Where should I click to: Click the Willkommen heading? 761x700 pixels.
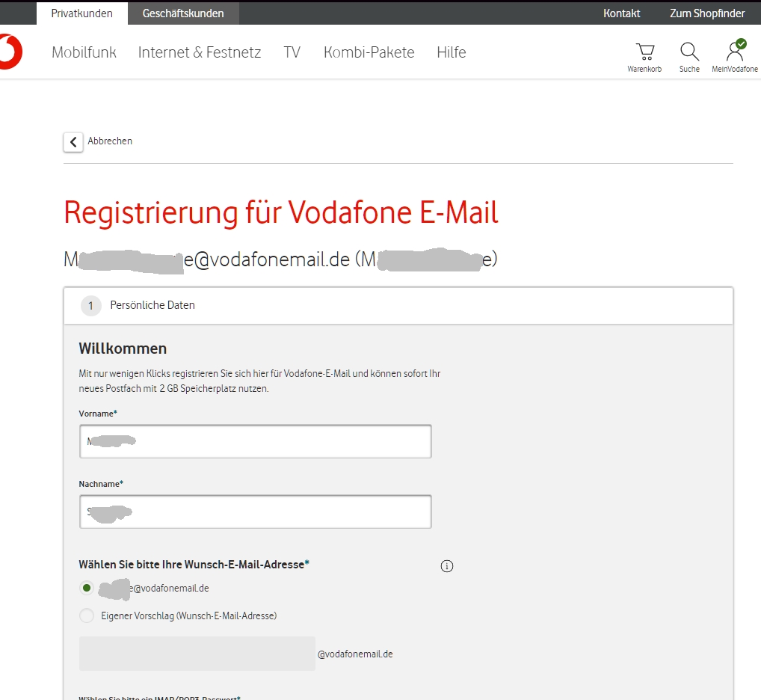[123, 349]
